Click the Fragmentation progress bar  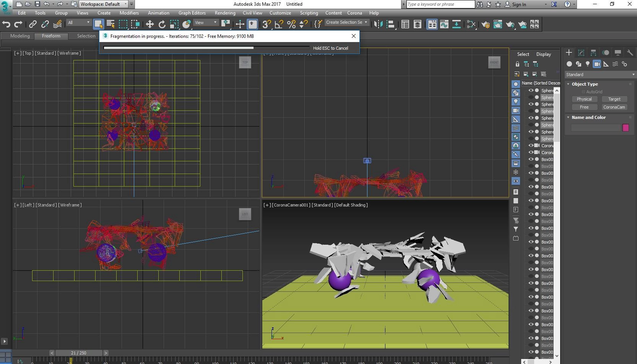tap(206, 48)
